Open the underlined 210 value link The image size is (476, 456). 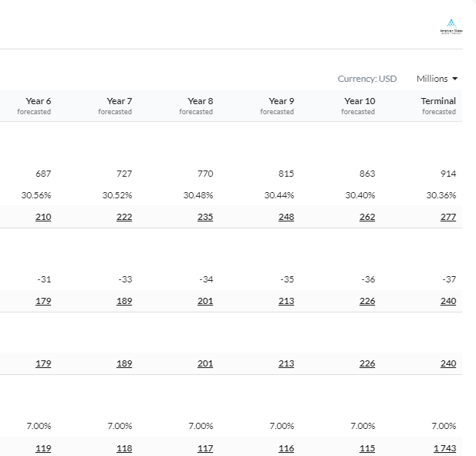(x=43, y=217)
